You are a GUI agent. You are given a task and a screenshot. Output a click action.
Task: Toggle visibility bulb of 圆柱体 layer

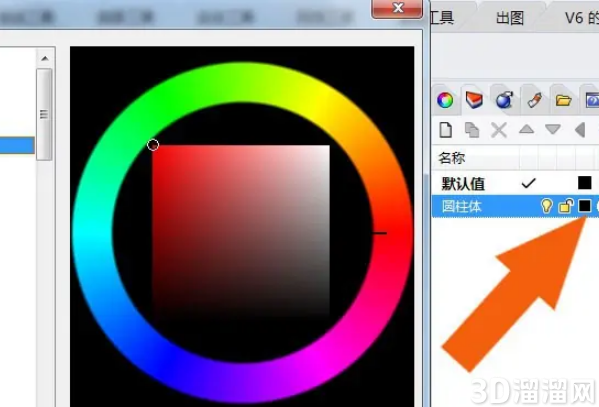[x=547, y=206]
